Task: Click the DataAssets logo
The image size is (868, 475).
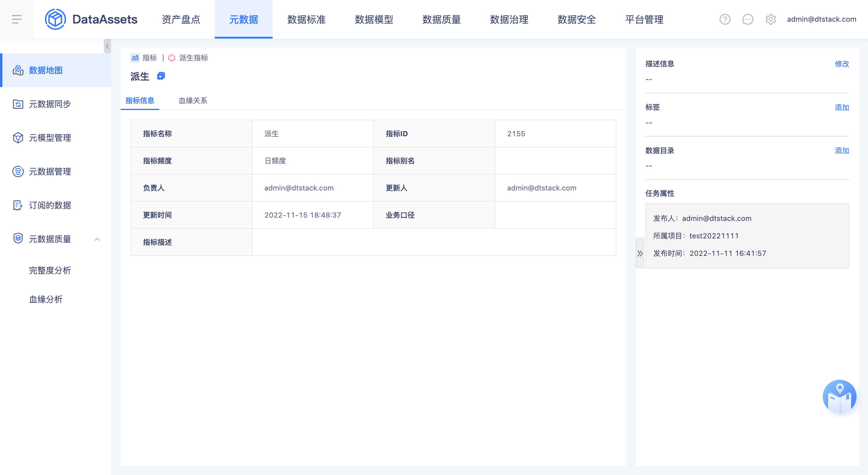Action: 91,19
